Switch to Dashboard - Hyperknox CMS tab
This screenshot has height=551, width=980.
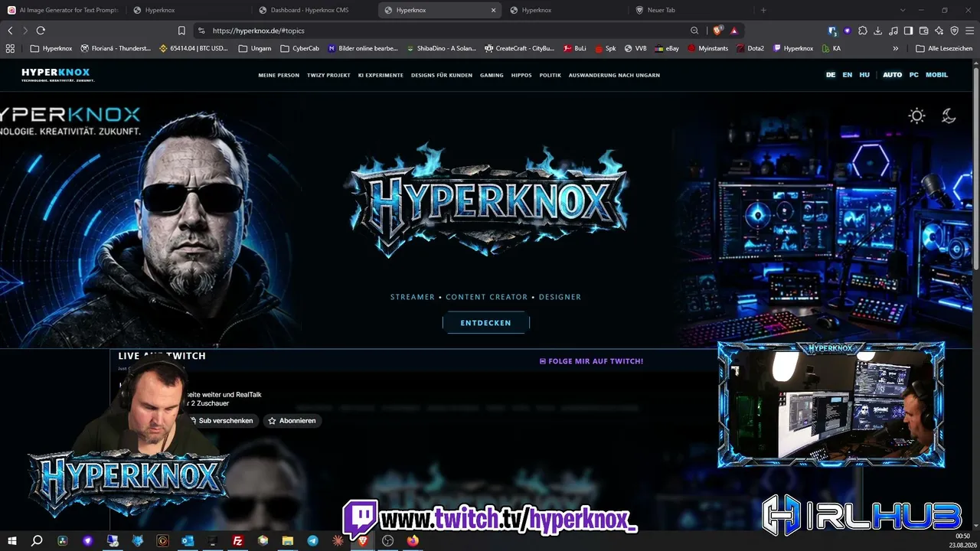point(314,10)
